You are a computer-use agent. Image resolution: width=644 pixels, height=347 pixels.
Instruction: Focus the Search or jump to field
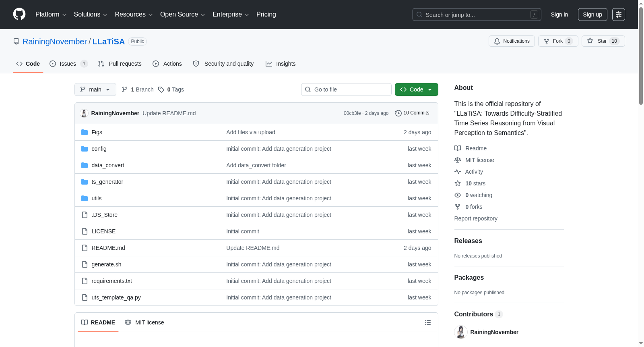tap(477, 15)
